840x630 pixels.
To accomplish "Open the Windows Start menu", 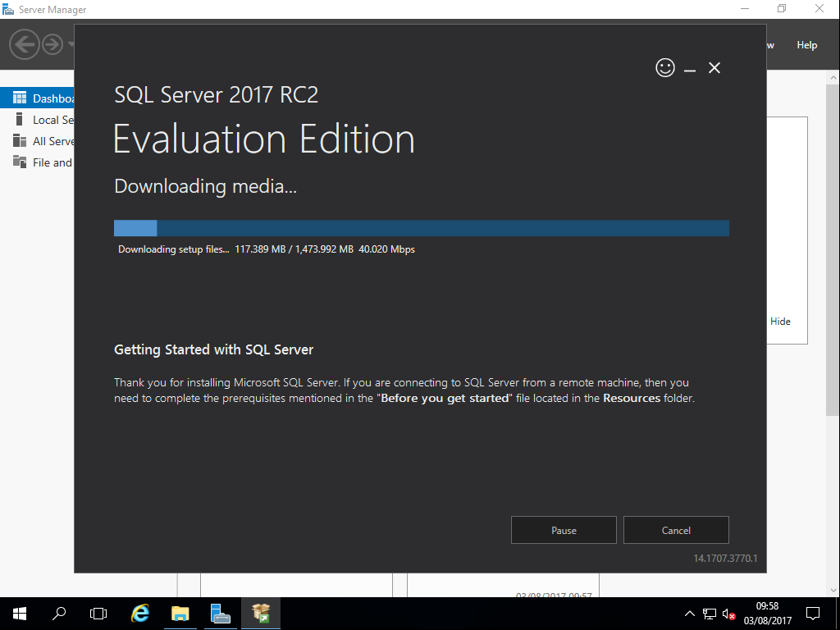I will pos(20,614).
